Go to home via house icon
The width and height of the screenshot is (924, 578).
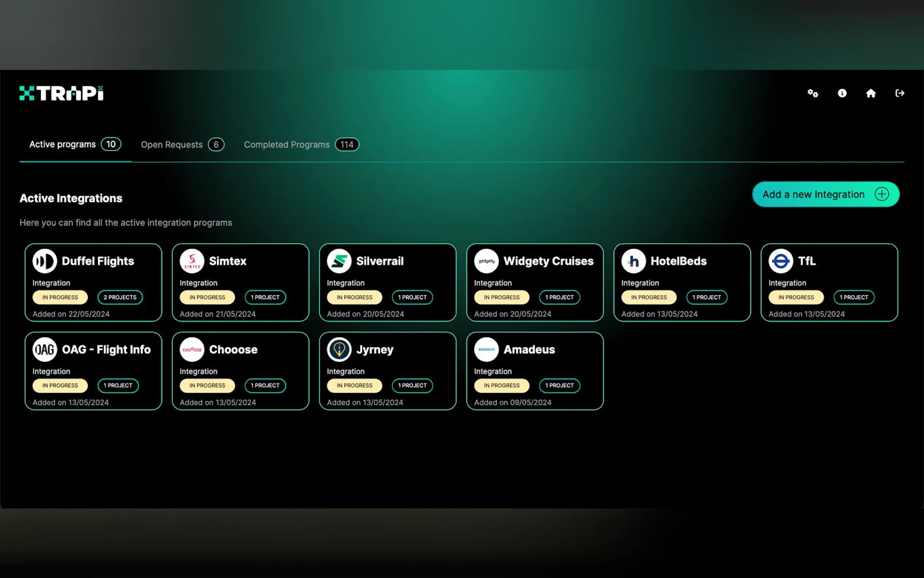point(871,93)
